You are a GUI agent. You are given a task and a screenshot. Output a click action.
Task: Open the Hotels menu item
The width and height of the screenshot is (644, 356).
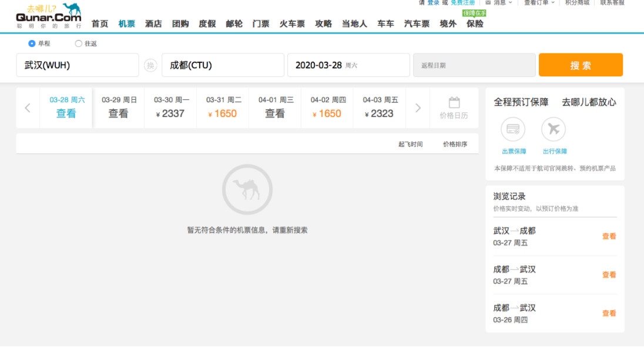(153, 24)
